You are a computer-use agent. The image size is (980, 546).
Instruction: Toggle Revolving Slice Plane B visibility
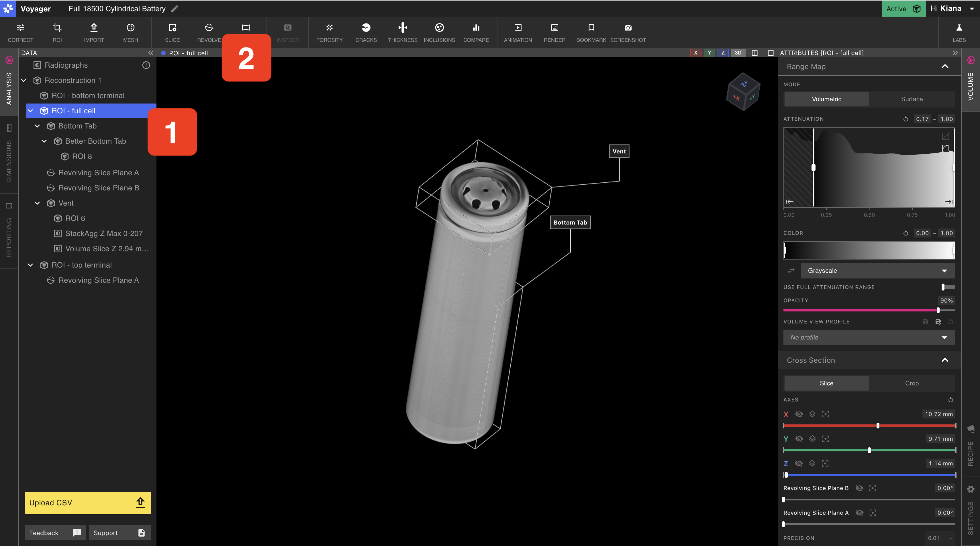(x=859, y=488)
